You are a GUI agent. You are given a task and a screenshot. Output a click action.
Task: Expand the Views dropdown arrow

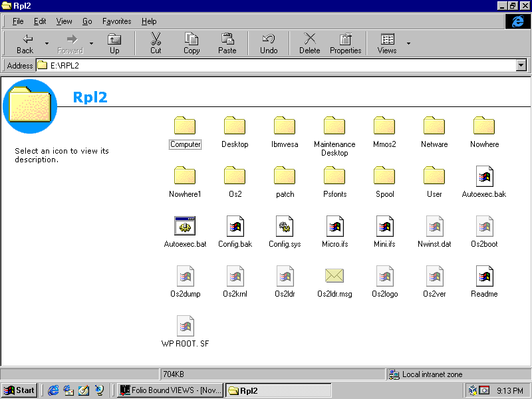click(408, 43)
